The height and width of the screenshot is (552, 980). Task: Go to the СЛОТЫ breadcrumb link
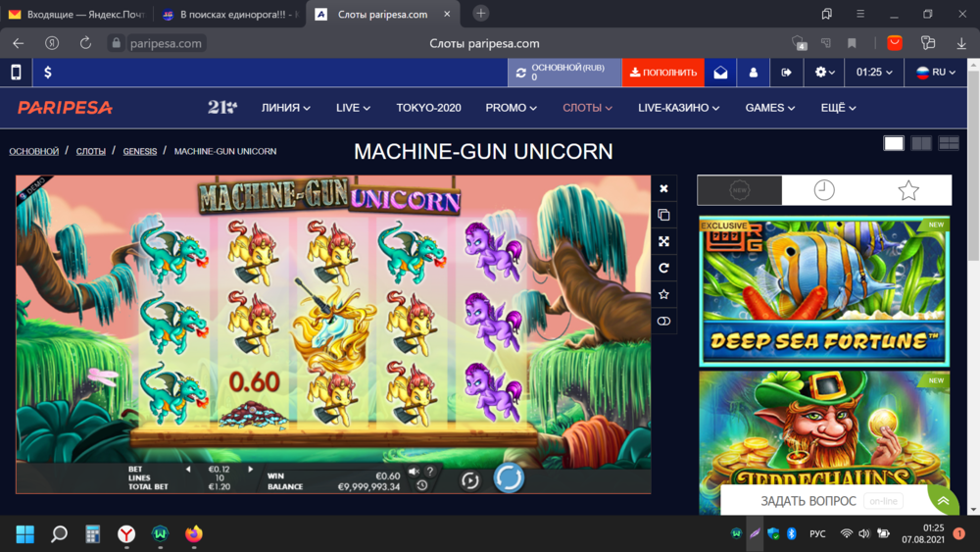coord(90,151)
